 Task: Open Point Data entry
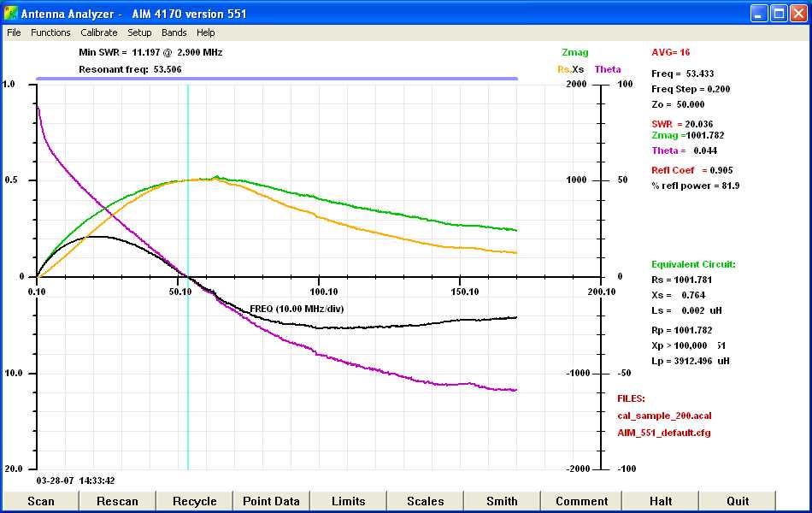pos(271,501)
